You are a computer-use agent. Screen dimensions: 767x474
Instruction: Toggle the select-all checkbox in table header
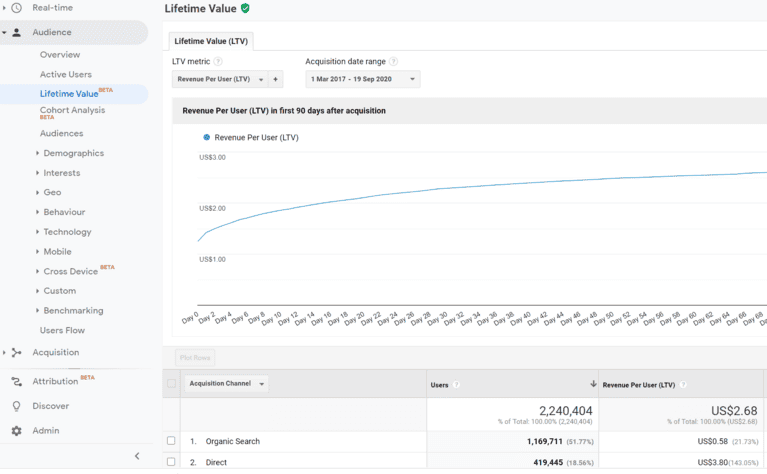171,383
